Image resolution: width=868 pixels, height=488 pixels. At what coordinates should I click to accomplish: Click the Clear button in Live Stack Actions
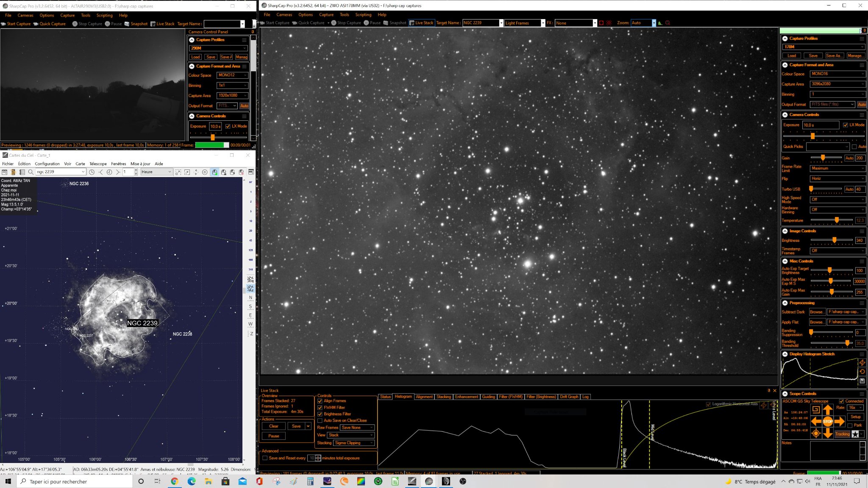tap(274, 426)
